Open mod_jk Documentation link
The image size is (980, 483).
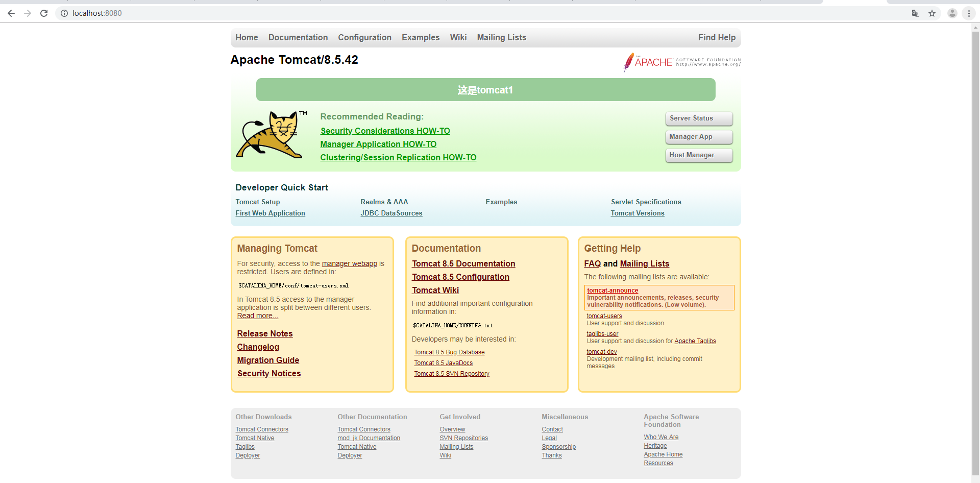click(x=369, y=439)
